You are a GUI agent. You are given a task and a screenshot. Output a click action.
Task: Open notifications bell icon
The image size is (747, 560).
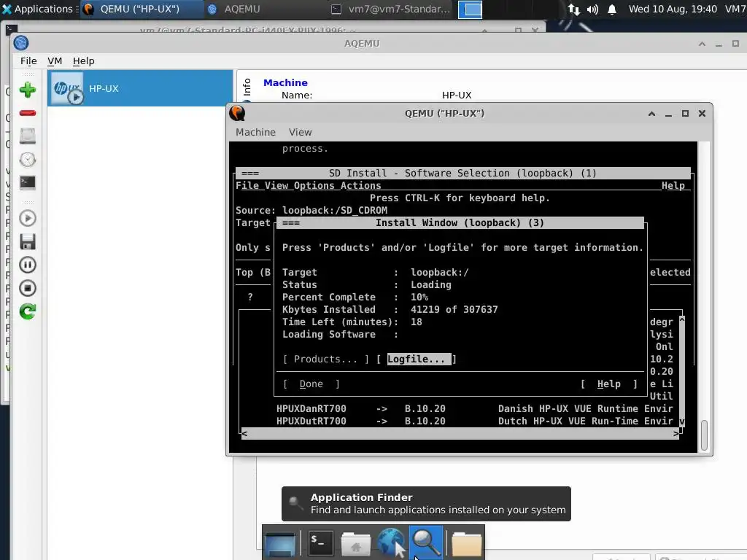612,9
